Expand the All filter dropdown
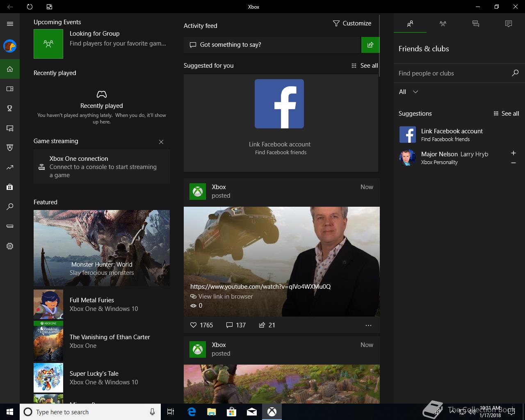The width and height of the screenshot is (525, 420). [409, 92]
